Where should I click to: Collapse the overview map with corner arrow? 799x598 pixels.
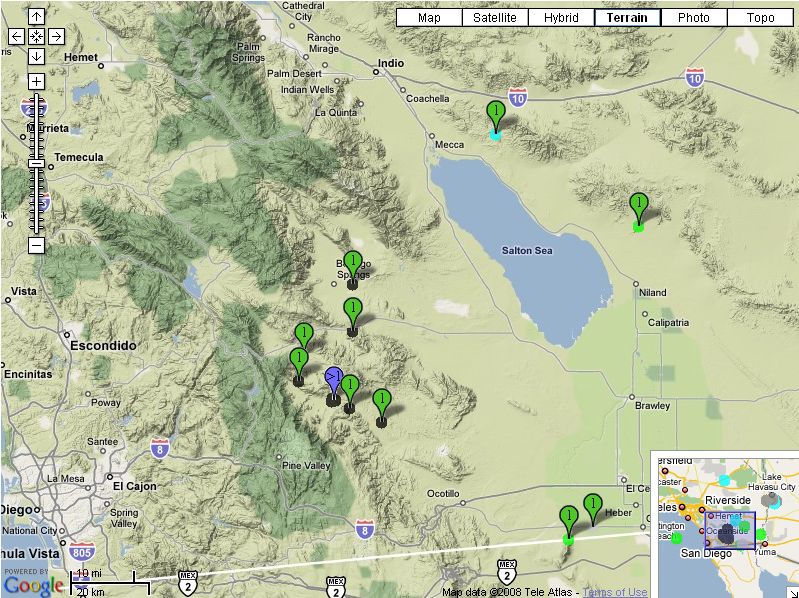(792, 591)
